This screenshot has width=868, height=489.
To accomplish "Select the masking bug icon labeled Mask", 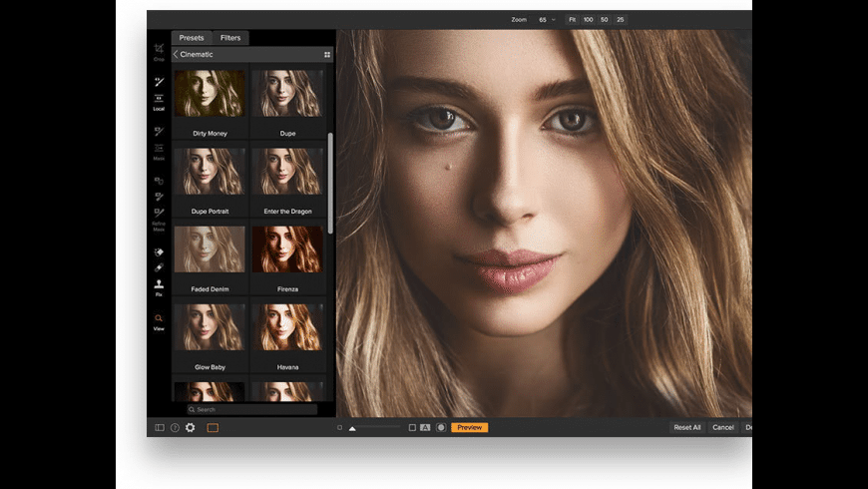I will coord(159,148).
